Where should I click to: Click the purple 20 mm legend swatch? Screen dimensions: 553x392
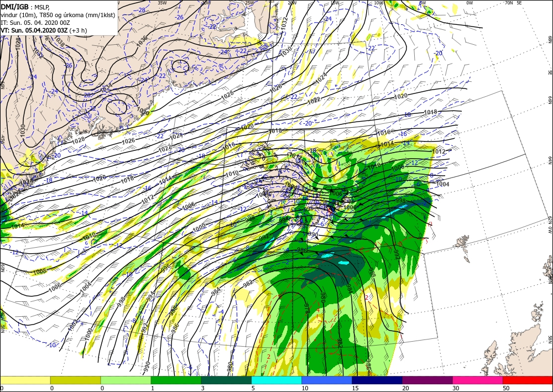427,380
